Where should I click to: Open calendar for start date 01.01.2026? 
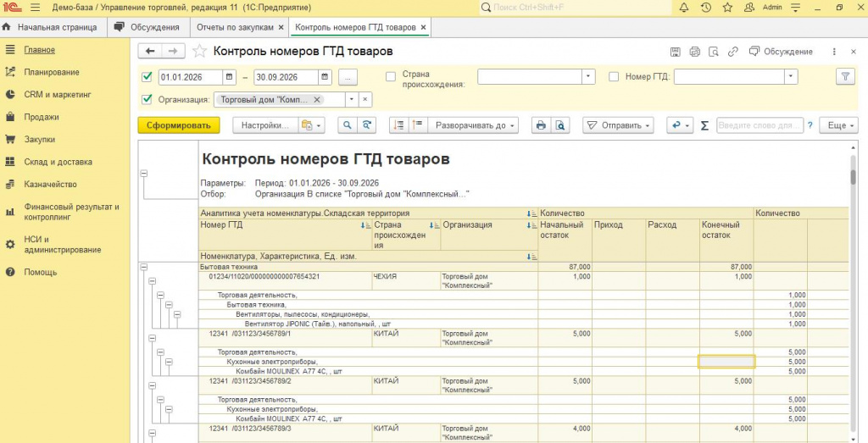229,77
